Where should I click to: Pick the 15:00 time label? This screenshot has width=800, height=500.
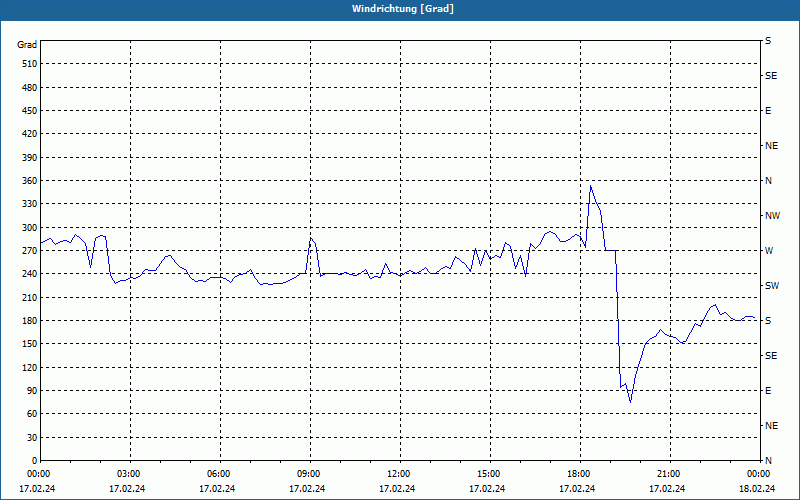click(x=488, y=474)
